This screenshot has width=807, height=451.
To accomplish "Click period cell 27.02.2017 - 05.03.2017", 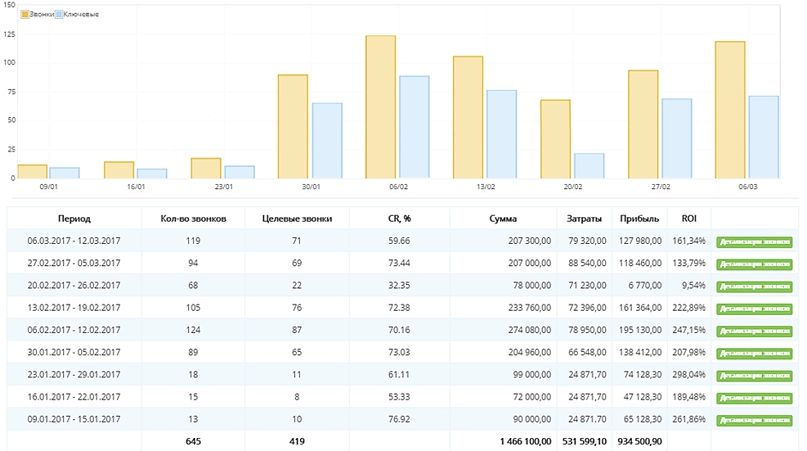I will coord(74,263).
